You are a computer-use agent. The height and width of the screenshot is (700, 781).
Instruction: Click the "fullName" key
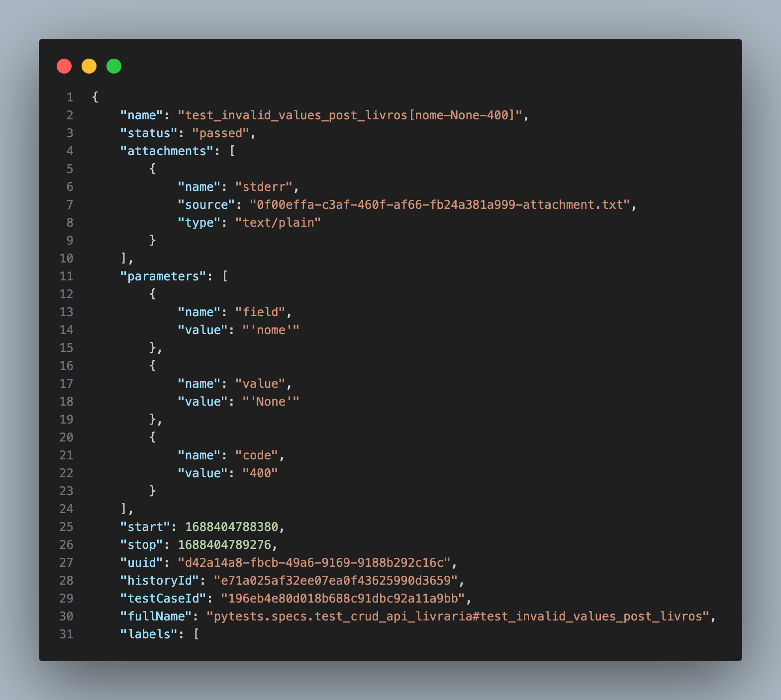tap(156, 616)
